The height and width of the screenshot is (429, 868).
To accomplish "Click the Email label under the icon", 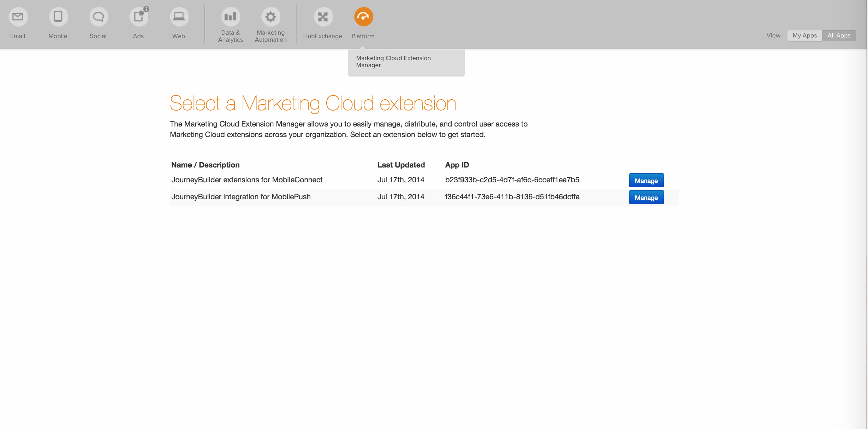I will point(18,36).
